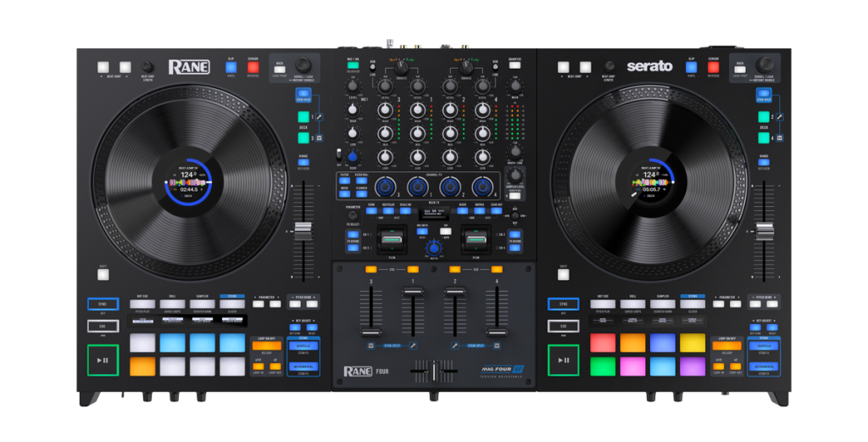This screenshot has width=868, height=442.
Task: Tap the icon beside left deck 3 button
Action: [317, 137]
